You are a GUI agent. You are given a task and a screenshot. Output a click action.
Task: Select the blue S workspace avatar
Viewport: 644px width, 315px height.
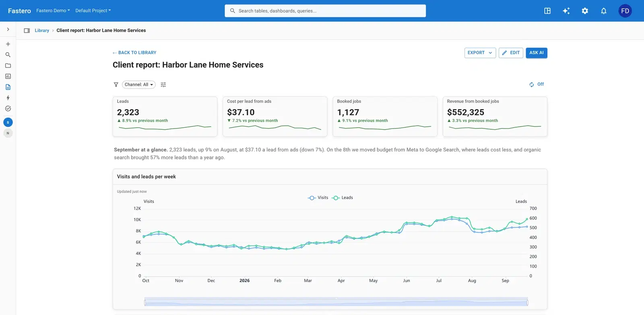(8, 122)
